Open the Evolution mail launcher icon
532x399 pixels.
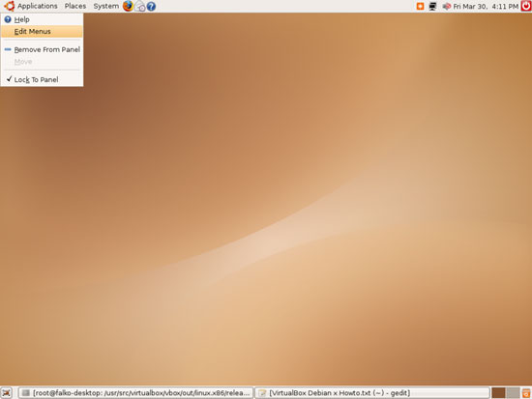(x=140, y=6)
